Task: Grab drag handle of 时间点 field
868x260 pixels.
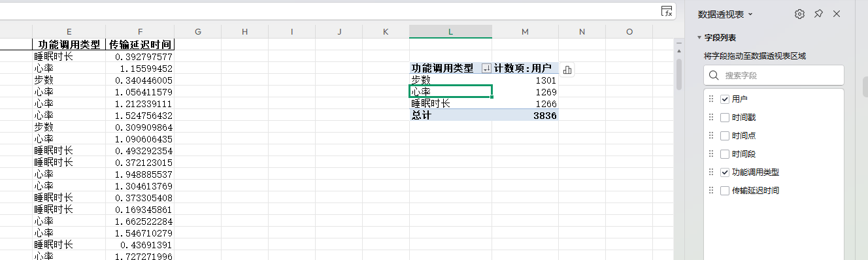Action: 711,136
